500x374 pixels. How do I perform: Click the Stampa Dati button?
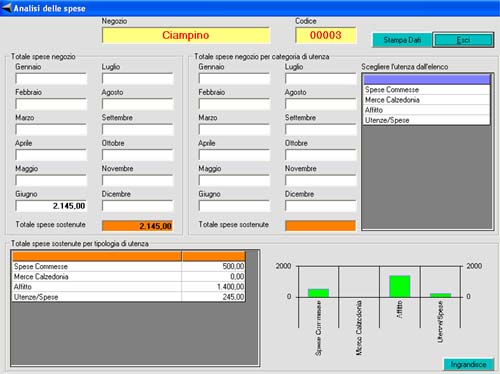[x=402, y=40]
